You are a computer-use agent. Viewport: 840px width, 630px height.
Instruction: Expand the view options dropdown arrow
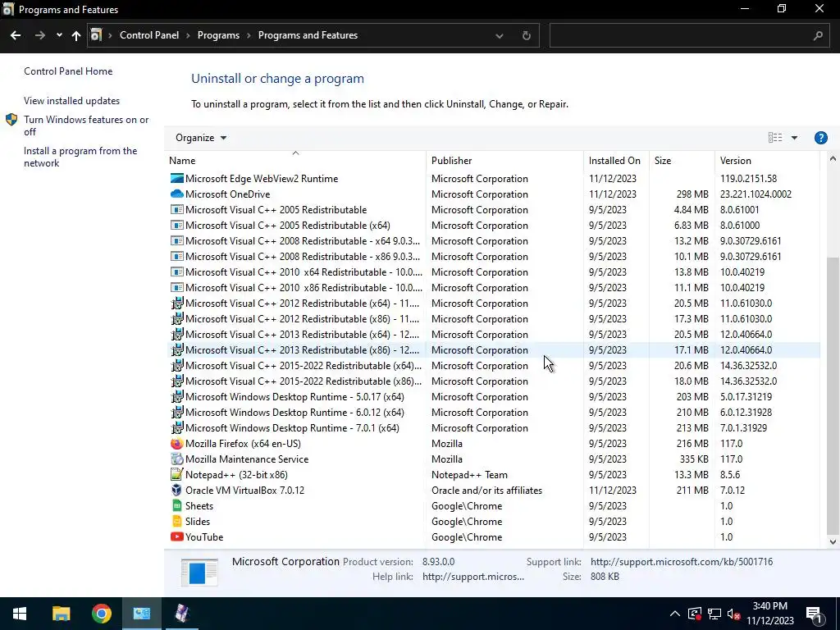794,138
